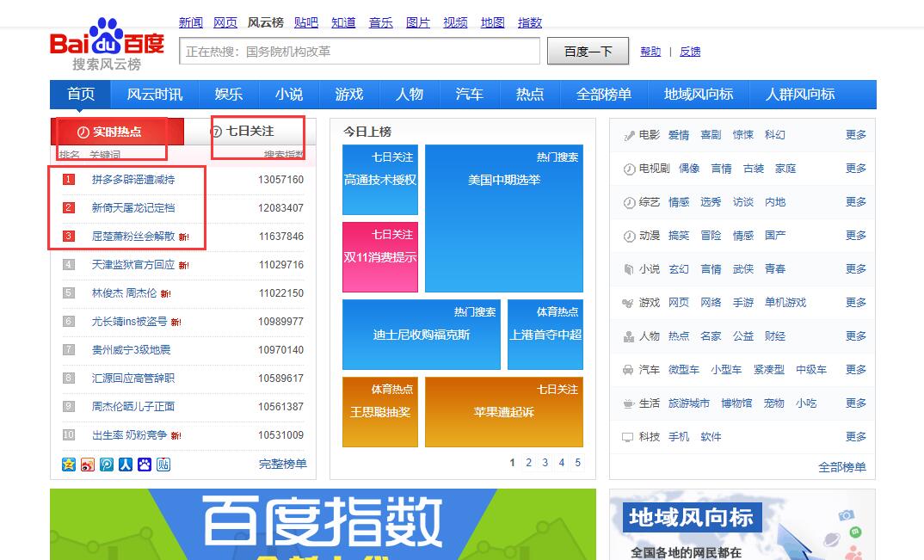Open the 上港首夺中超 tile
Screen dimensions: 924x560
545,335
